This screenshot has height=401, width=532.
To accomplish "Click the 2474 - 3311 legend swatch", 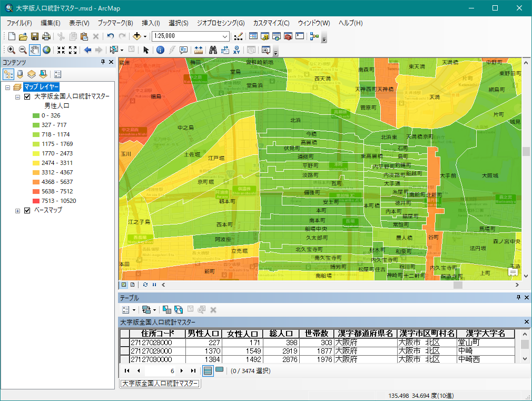I will 36,163.
